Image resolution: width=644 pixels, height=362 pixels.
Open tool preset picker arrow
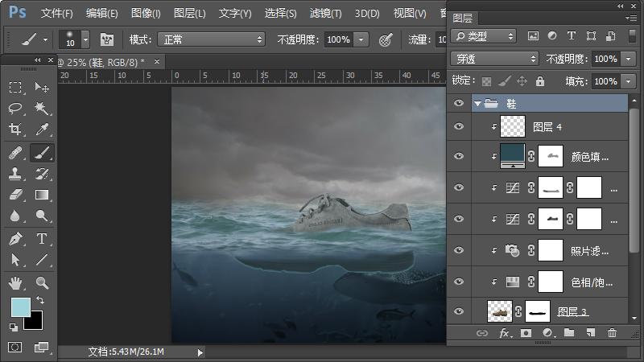[x=46, y=40]
